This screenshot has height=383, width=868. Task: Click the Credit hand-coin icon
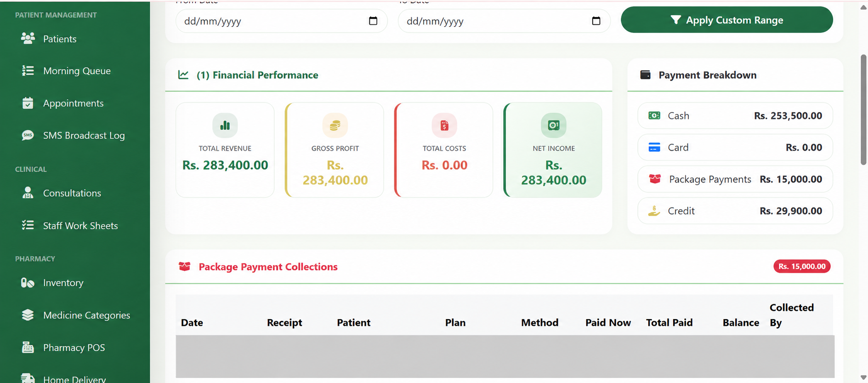coord(654,211)
